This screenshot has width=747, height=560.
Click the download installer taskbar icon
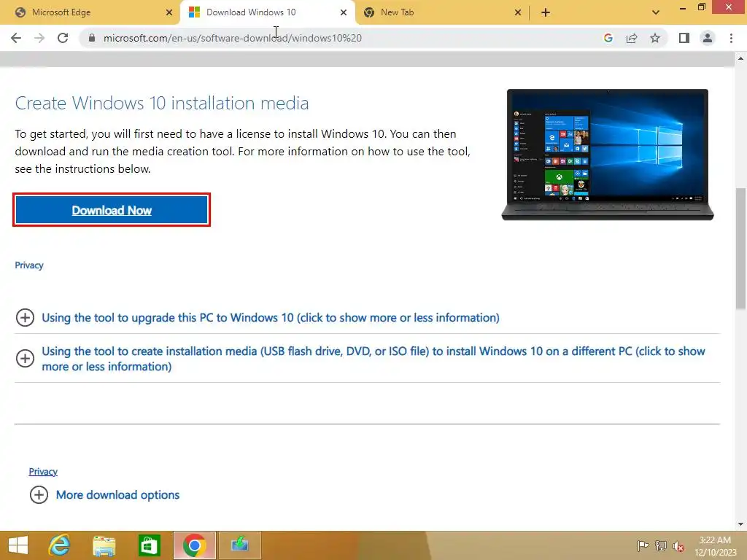pos(239,545)
